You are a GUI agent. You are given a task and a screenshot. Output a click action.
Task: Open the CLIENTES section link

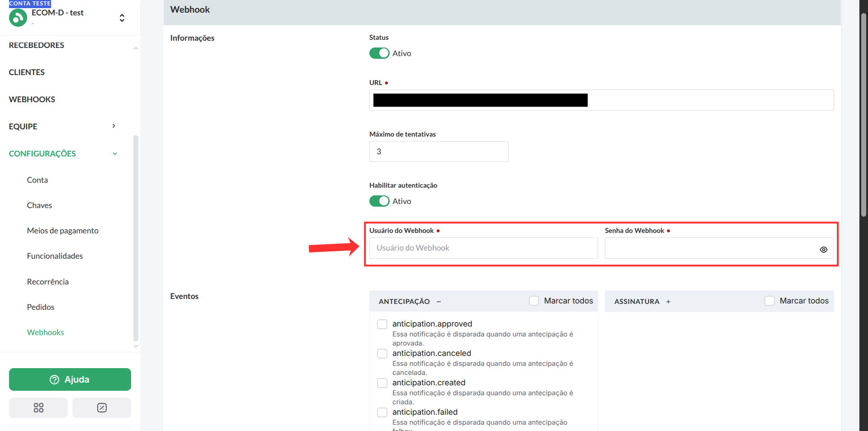(27, 72)
